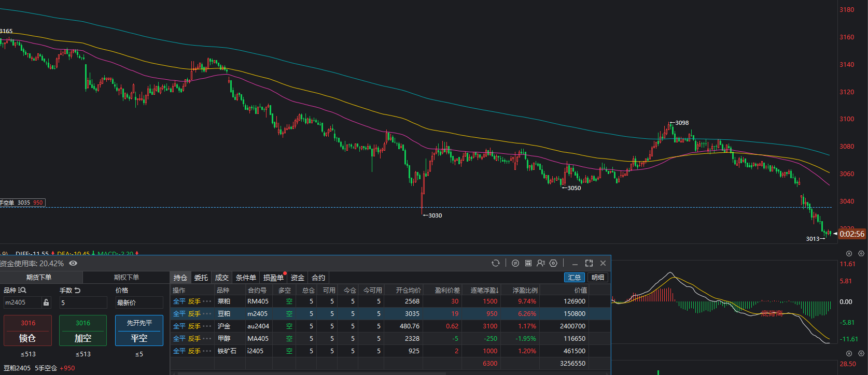Click the total value 3256550 cell

click(x=572, y=364)
